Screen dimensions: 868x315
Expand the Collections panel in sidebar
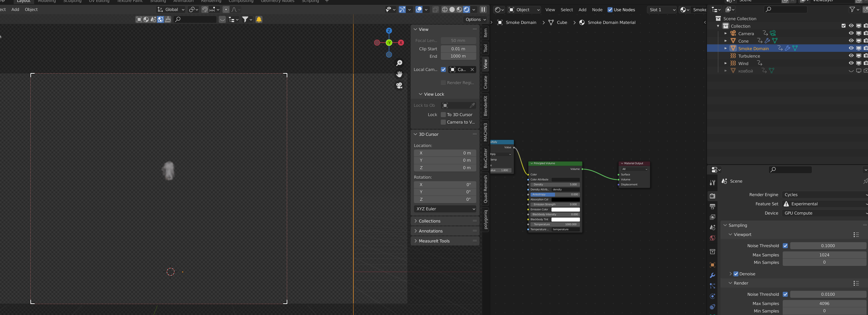[x=429, y=221]
